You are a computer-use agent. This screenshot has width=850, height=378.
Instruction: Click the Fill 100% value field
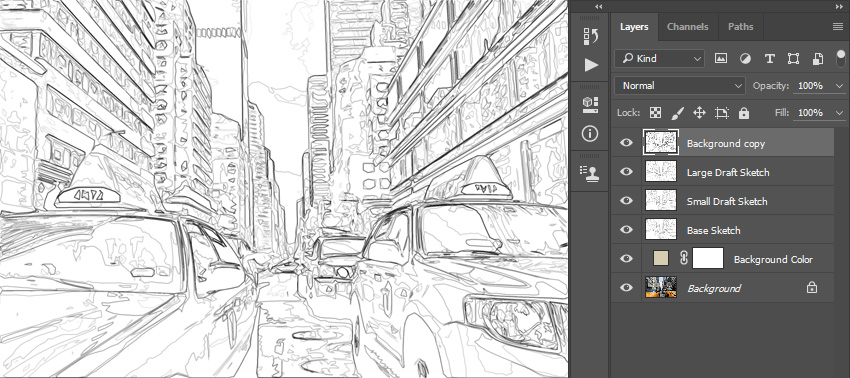[x=810, y=113]
